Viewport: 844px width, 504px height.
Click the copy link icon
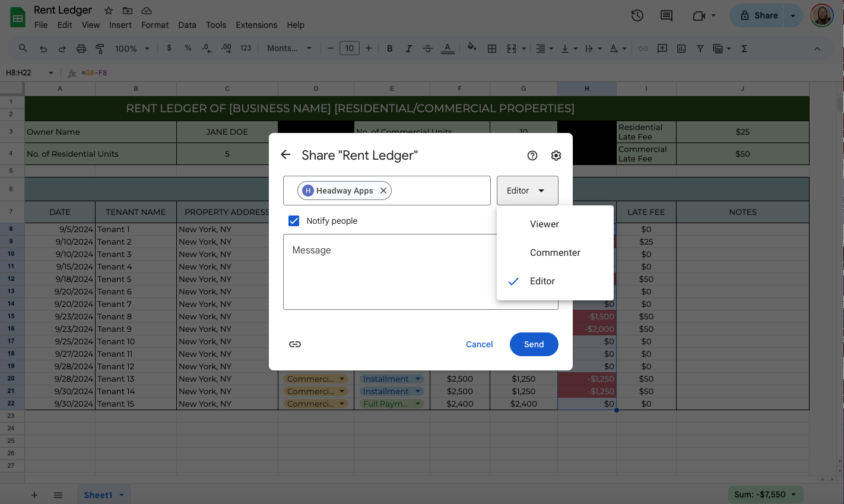(295, 344)
